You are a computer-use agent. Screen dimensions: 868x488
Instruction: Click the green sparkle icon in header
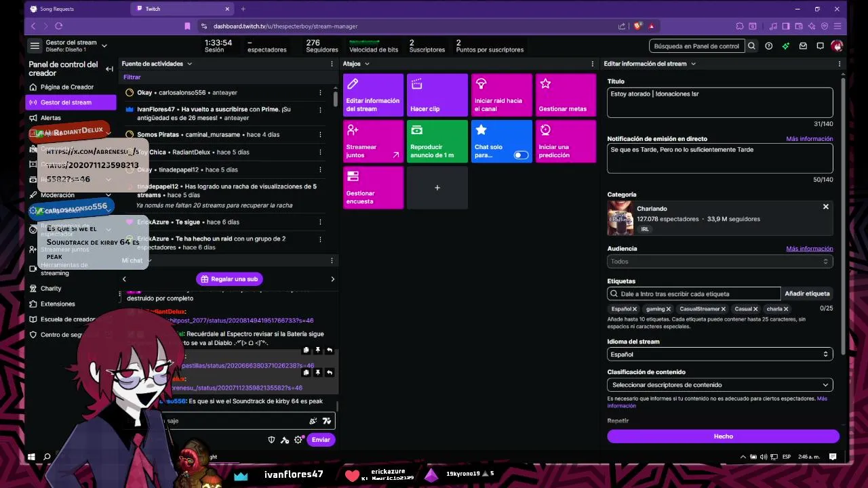point(785,46)
